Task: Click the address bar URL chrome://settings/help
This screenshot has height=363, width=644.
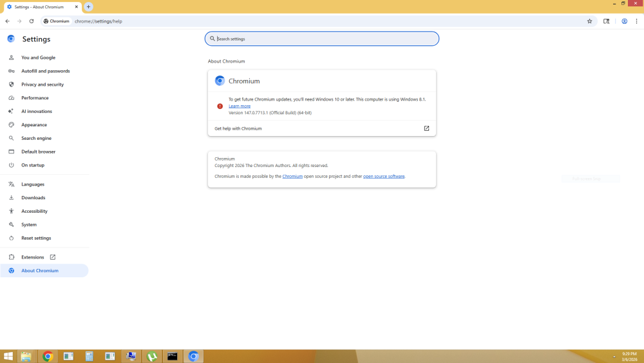Action: click(99, 21)
